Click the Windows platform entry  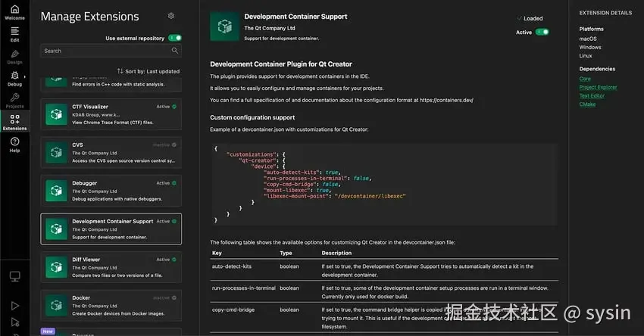(x=590, y=47)
